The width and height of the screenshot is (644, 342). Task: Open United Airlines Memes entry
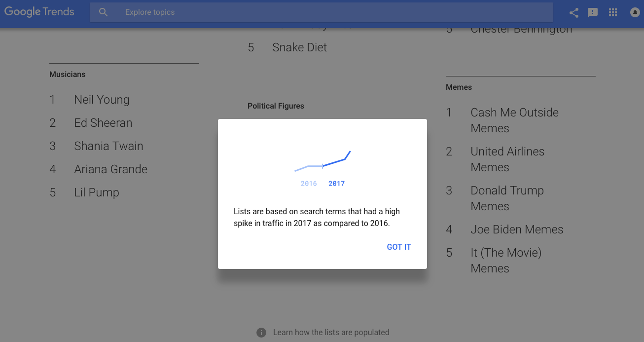coord(507,159)
